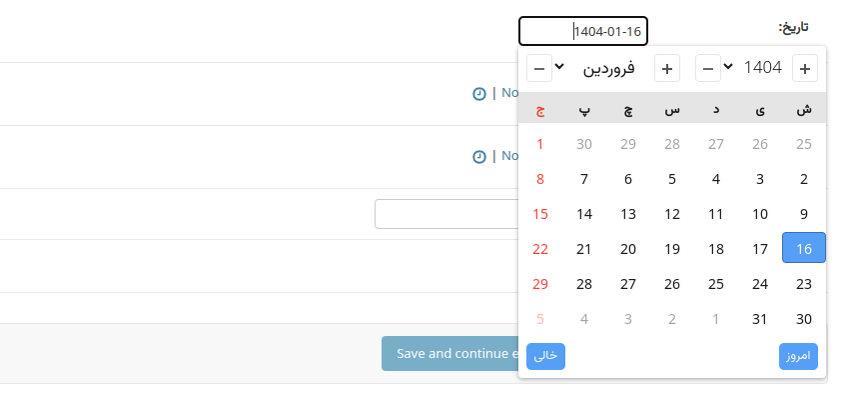Click the lower clock icon beside Now
This screenshot has width=868, height=403.
(x=478, y=157)
